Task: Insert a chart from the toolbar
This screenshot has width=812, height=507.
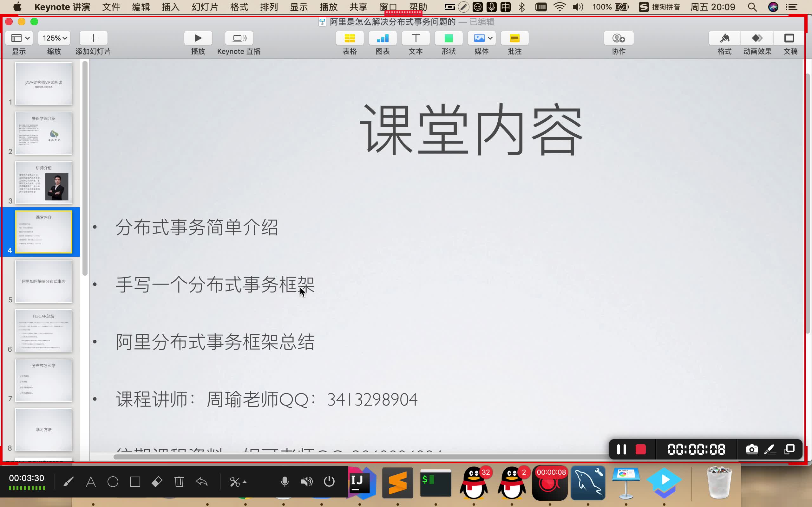Action: (x=383, y=38)
